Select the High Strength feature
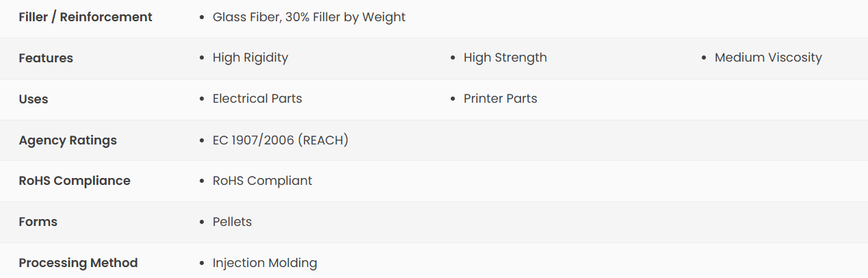Screen dimensions: 868x278 tap(505, 58)
